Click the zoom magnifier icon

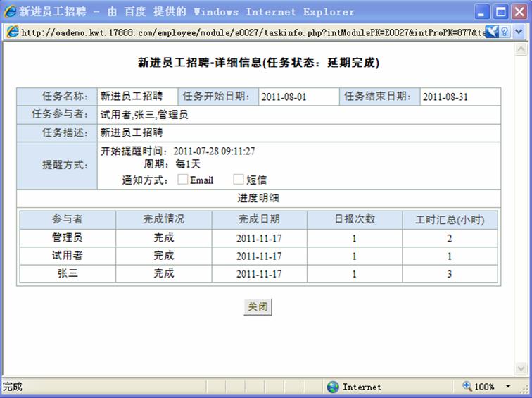click(x=467, y=387)
